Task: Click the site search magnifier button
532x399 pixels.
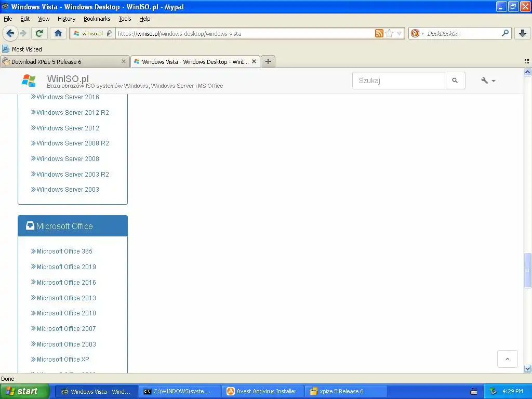Action: (455, 81)
